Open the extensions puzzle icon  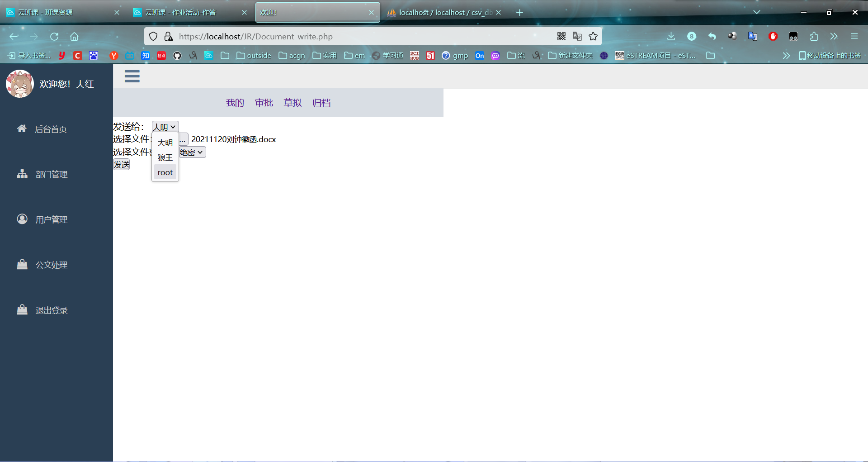pos(814,37)
